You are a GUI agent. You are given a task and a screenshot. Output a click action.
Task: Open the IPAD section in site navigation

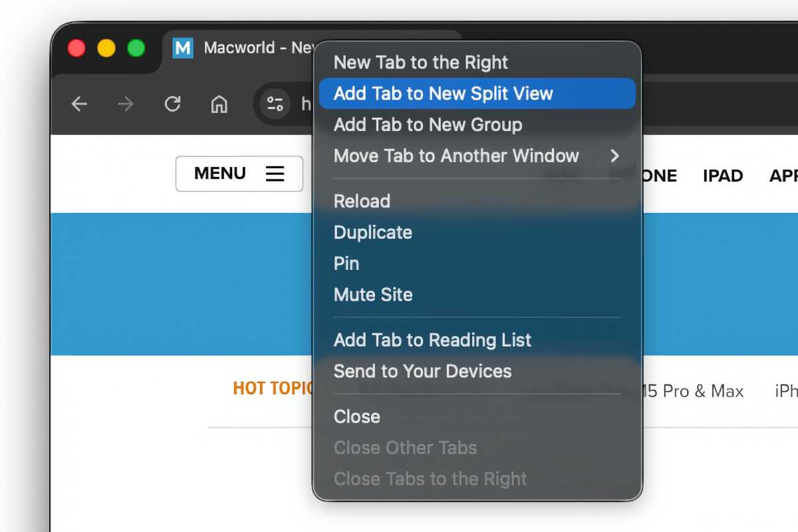723,176
